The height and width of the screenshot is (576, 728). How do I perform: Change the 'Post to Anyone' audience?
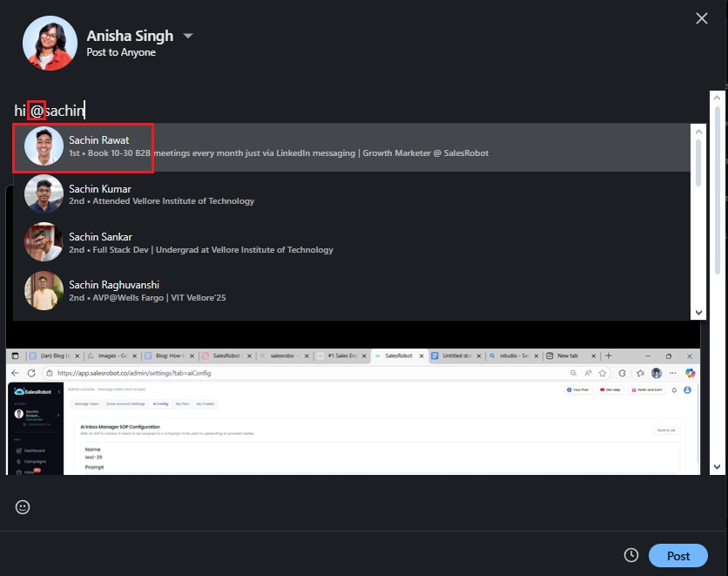121,52
